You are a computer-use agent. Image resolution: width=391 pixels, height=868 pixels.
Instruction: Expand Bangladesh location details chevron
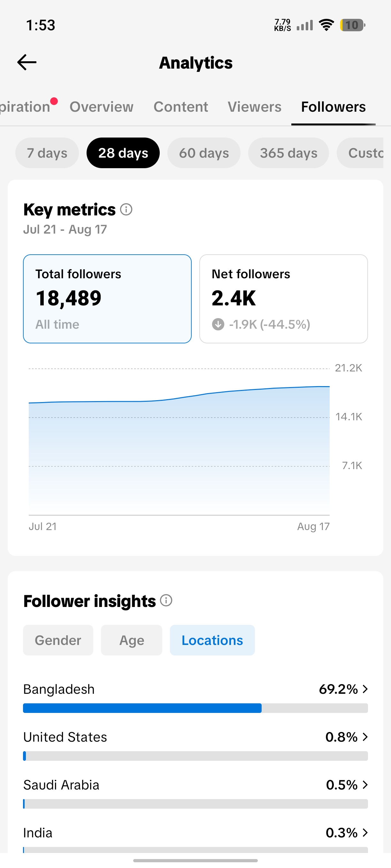coord(365,689)
